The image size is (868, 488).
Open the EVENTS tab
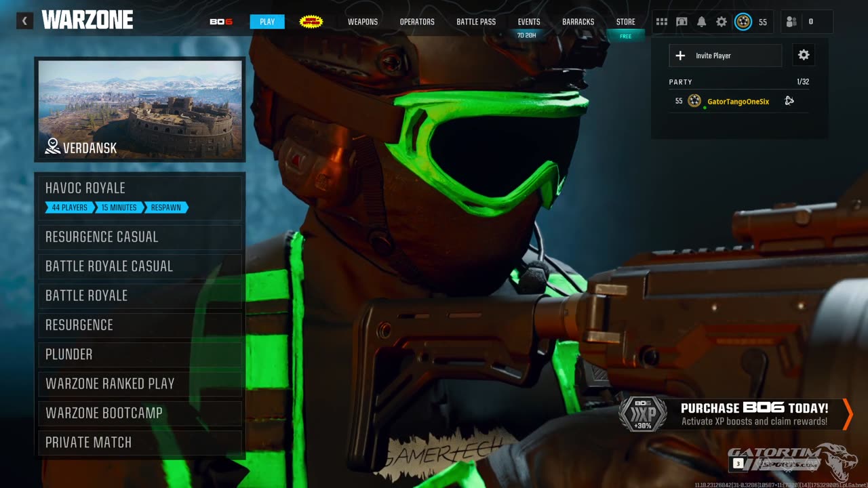529,22
